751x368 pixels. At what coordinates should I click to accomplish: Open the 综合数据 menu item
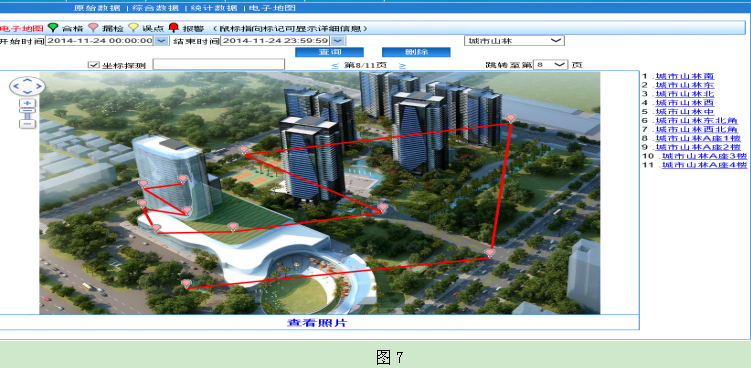[156, 8]
